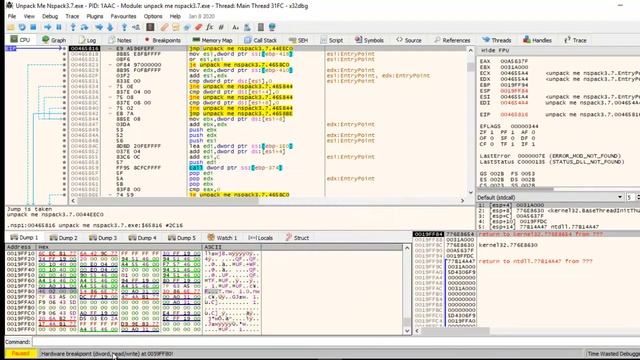Click the Execute Till Return icon
The image size is (640, 360).
tap(124, 27)
